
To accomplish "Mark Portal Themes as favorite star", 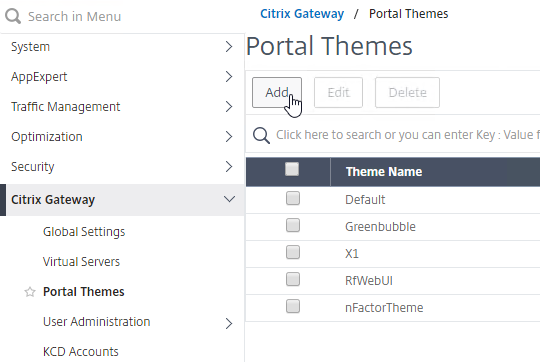I will coord(30,292).
